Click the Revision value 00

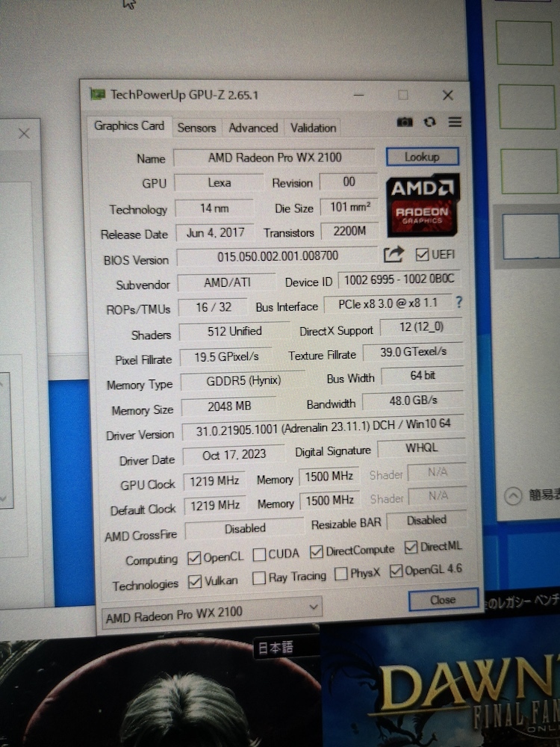(349, 182)
